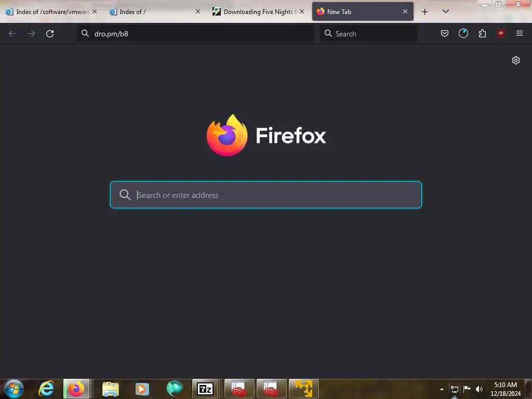
Task: Click the Firefox taskbar button
Action: 76,389
